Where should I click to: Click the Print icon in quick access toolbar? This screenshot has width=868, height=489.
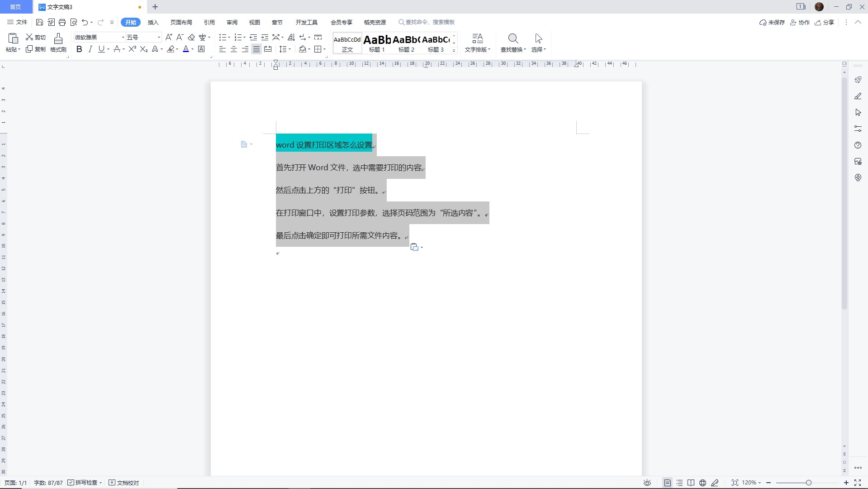[62, 22]
